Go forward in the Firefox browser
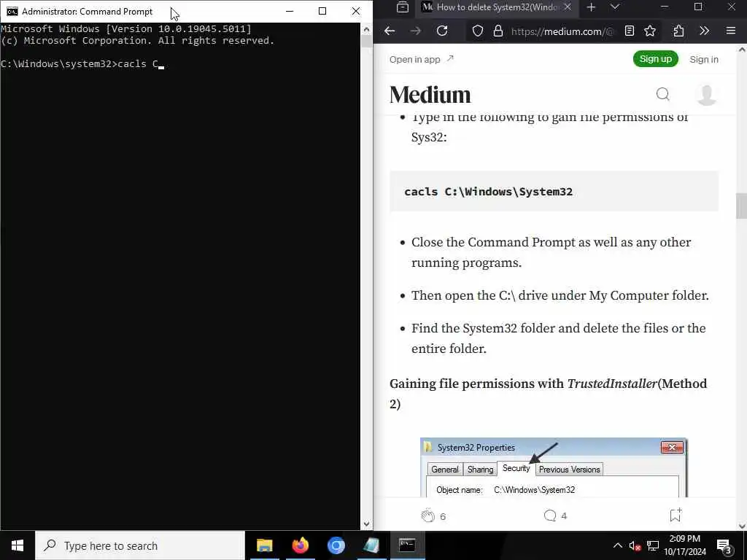Image resolution: width=747 pixels, height=560 pixels. tap(415, 31)
